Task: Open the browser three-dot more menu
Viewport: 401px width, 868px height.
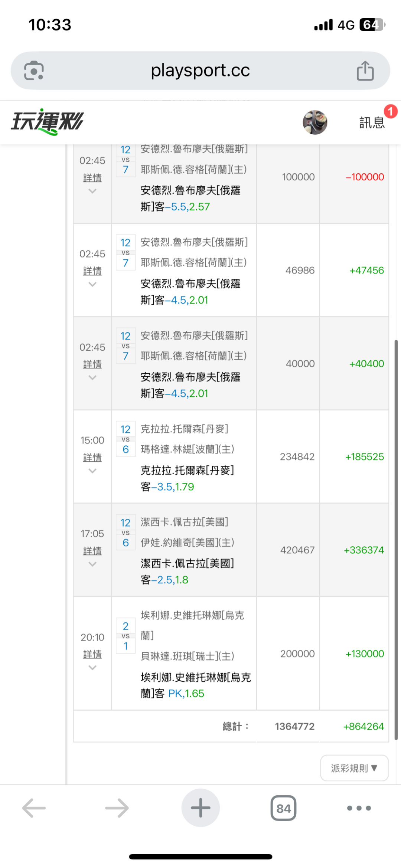Action: 359,808
